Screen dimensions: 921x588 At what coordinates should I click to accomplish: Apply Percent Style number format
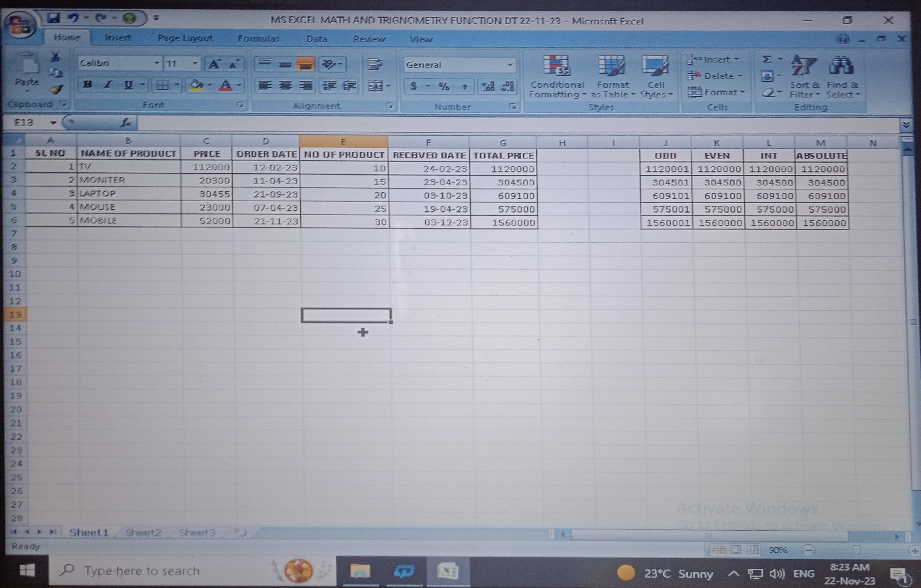click(x=444, y=87)
